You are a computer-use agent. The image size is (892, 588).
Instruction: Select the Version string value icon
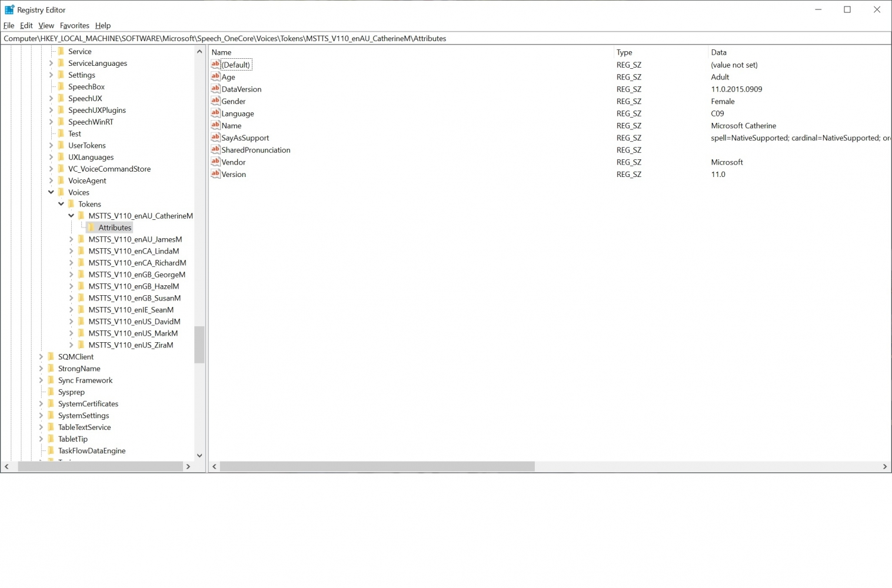tap(215, 174)
